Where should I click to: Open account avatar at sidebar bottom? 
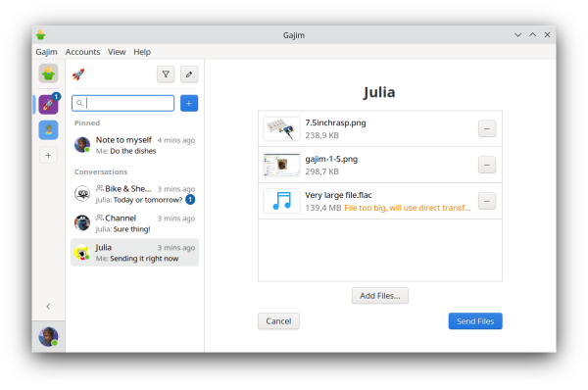(x=48, y=336)
